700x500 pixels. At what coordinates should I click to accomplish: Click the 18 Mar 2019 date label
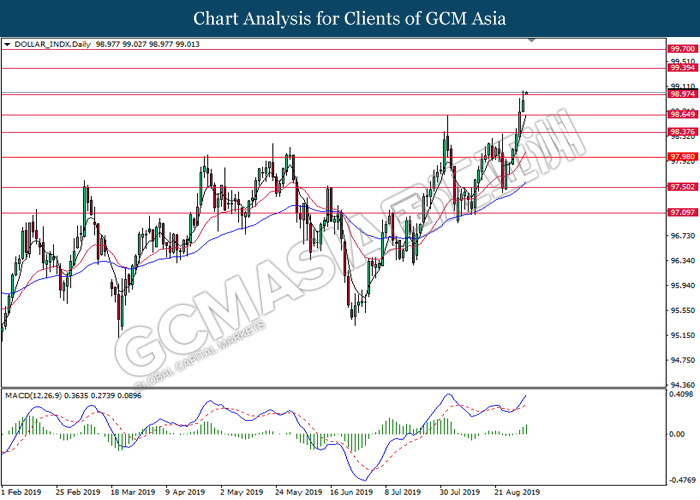coord(133,492)
